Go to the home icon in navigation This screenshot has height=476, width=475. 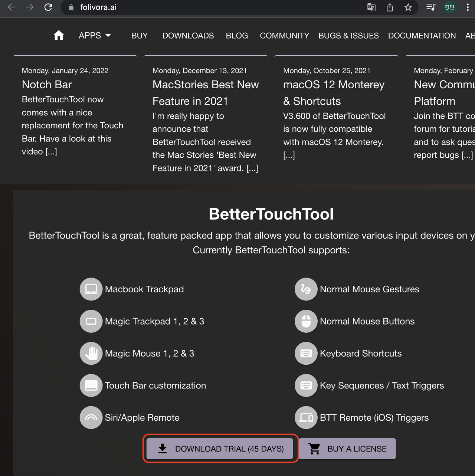pos(59,36)
